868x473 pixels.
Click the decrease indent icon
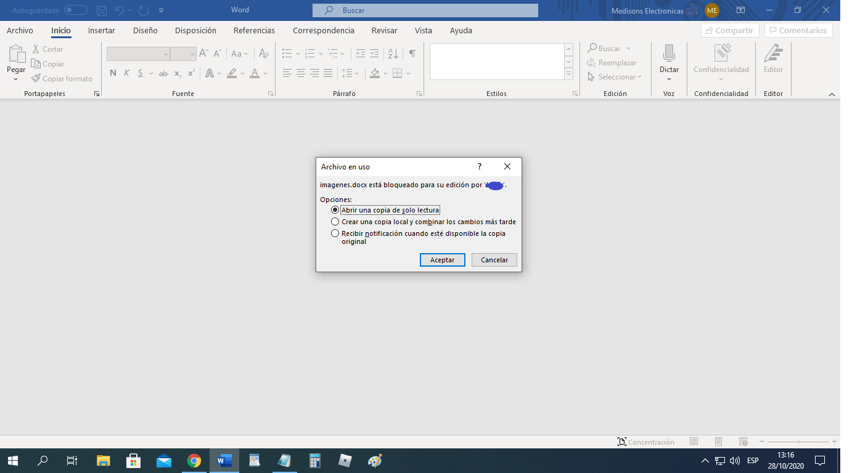pyautogui.click(x=361, y=54)
